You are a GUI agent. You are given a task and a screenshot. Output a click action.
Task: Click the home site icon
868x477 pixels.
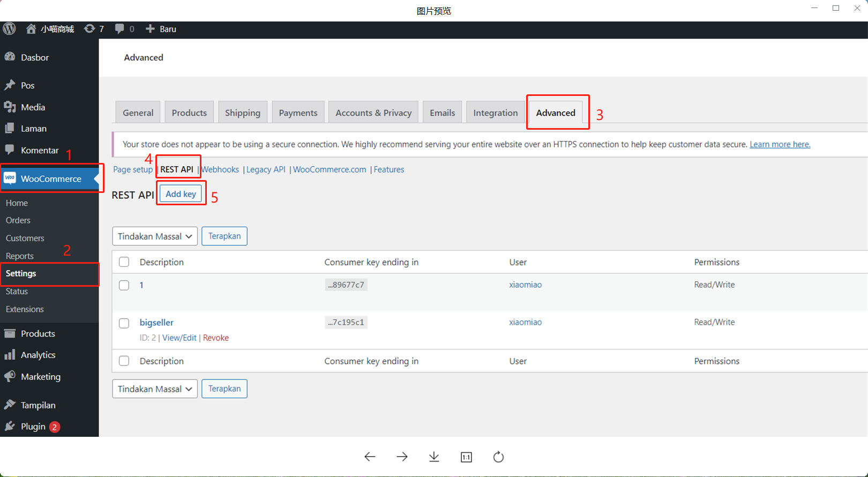31,29
